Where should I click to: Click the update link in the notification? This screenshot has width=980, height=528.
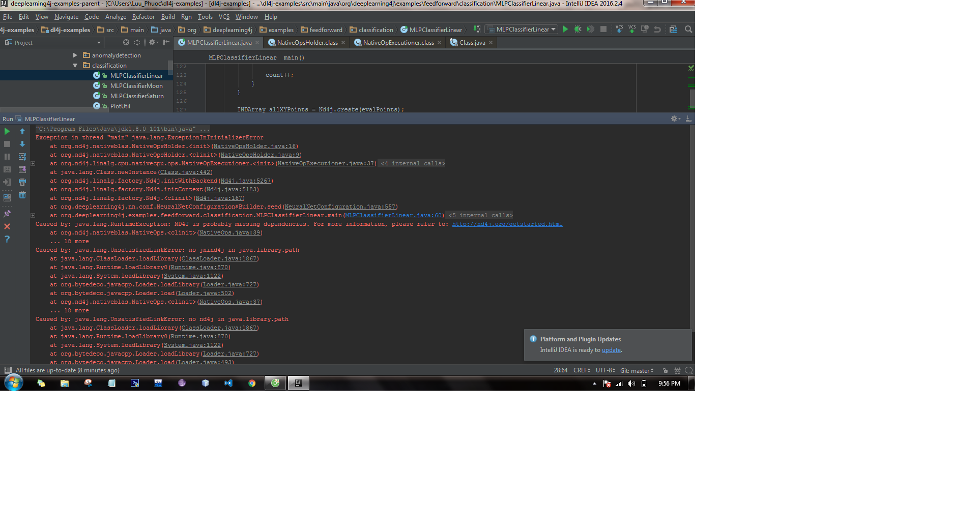611,350
